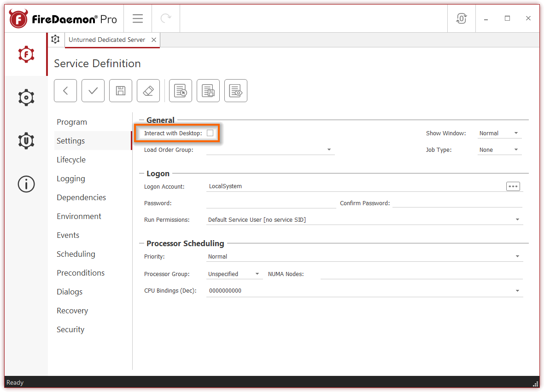
Task: Click the window resize grip icon
Action: pyautogui.click(x=535, y=384)
